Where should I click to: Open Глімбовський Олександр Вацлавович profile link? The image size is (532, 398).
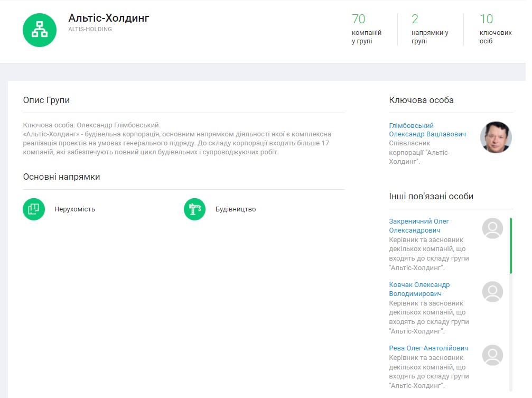(x=427, y=130)
